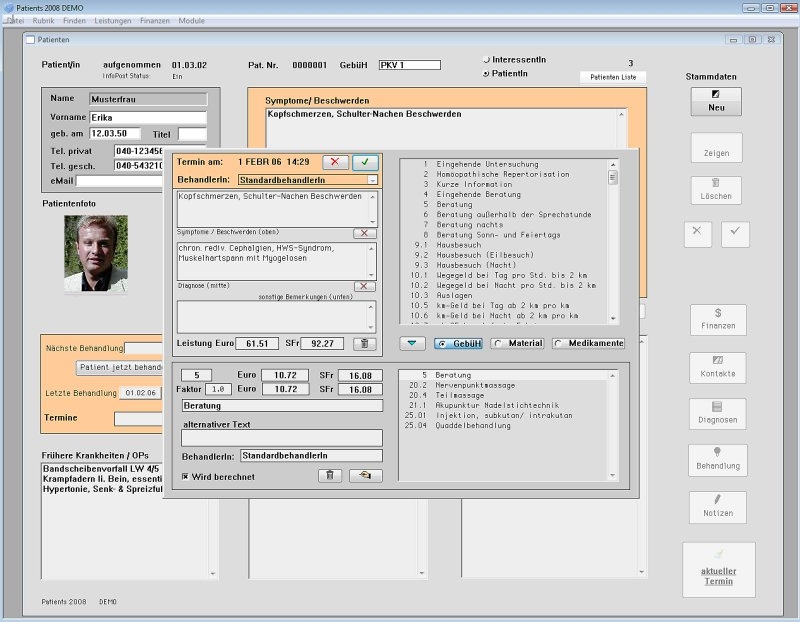Confirm the appointment with the green checkmark
The image size is (800, 622).
[366, 162]
